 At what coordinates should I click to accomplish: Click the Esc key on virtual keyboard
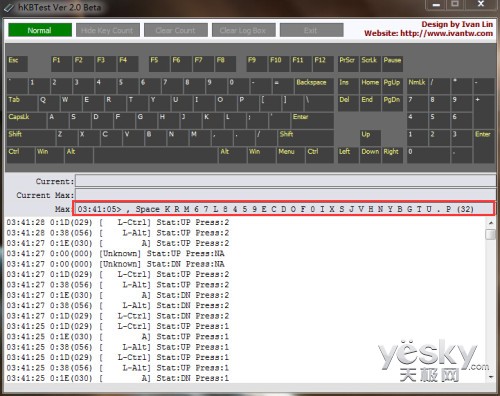pos(17,64)
